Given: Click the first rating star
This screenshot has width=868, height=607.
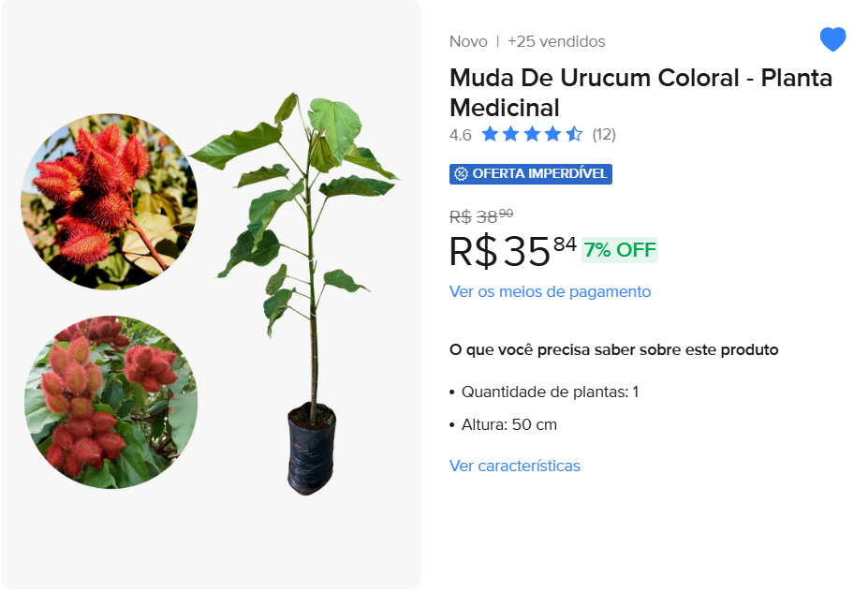Looking at the screenshot, I should pos(490,134).
